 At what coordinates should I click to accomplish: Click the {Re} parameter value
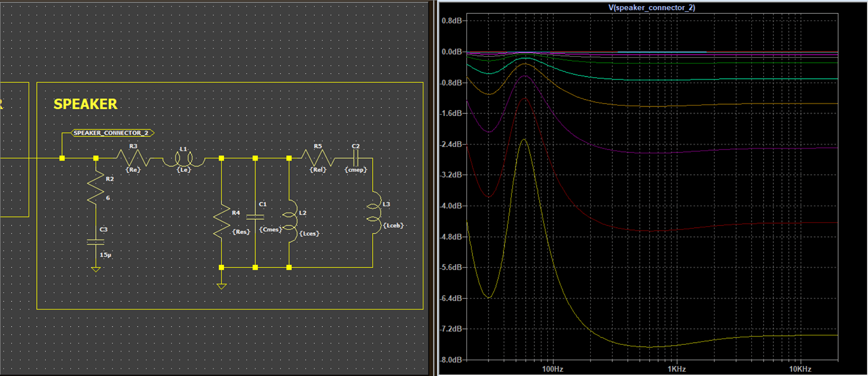[x=133, y=170]
